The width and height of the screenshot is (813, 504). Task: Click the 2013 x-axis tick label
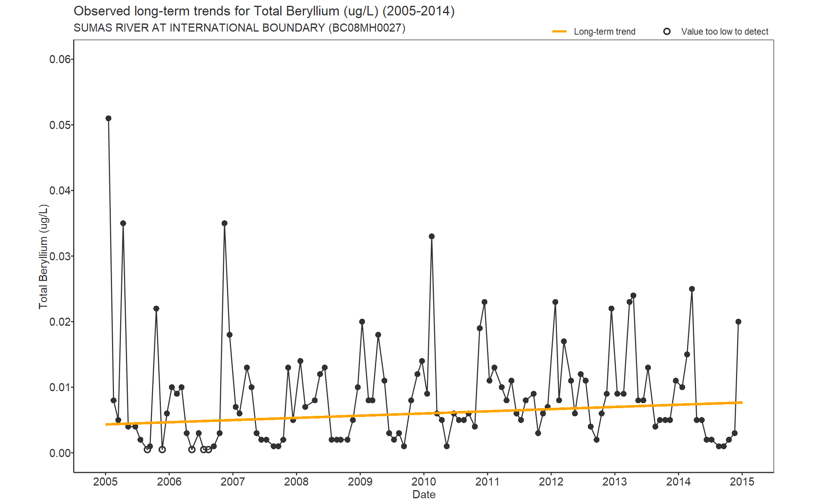[615, 482]
